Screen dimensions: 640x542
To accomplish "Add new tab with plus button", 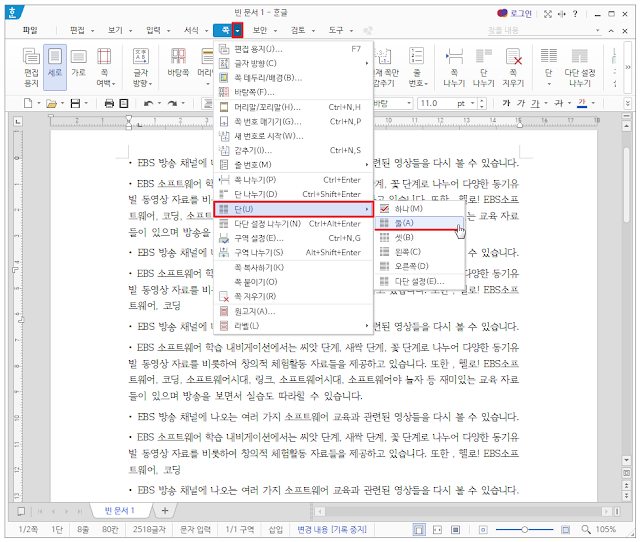I will (165, 511).
